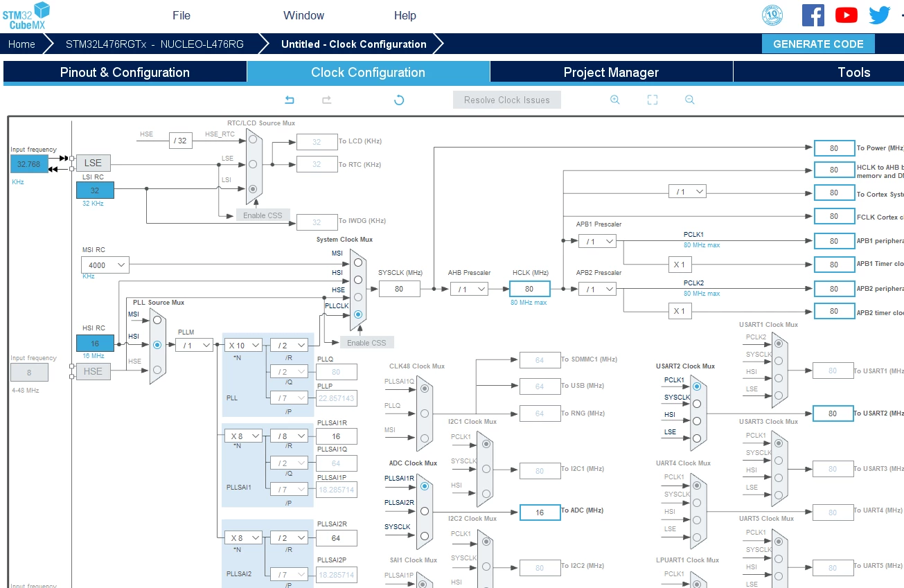Open the Window menu
Viewport: 904px width, 588px height.
point(303,15)
